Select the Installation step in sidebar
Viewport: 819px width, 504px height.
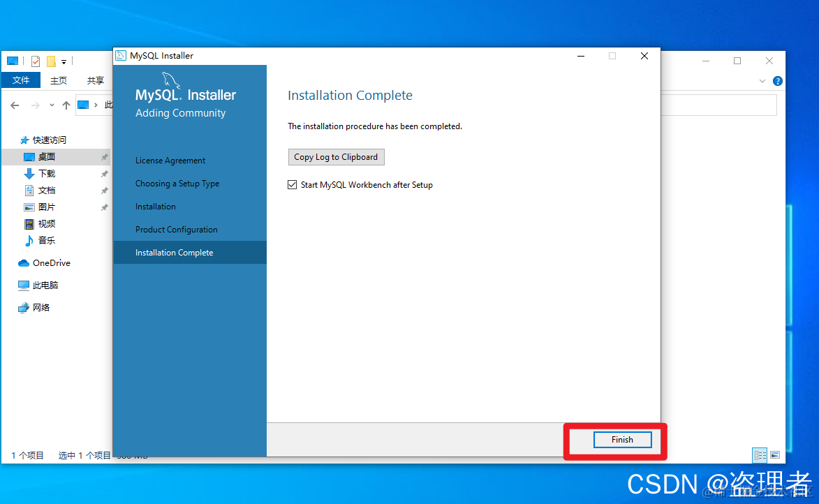click(x=156, y=207)
